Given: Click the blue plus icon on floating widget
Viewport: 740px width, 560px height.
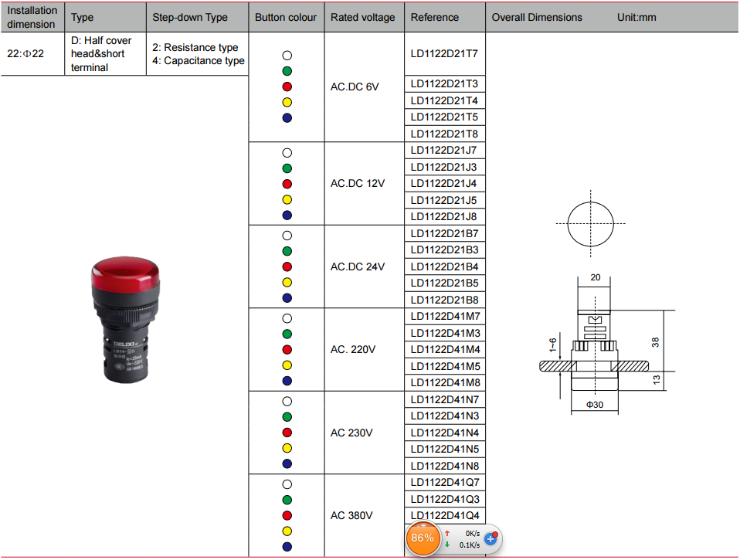Looking at the screenshot, I should 491,539.
